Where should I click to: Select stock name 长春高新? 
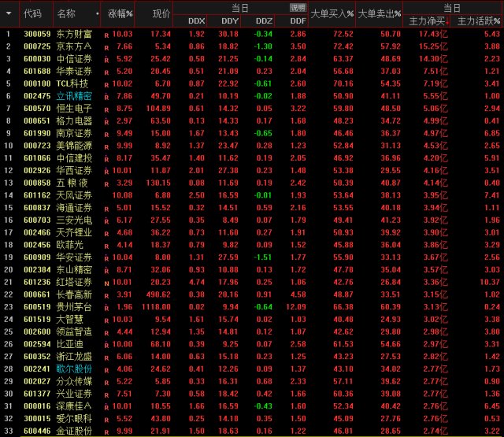click(x=74, y=294)
